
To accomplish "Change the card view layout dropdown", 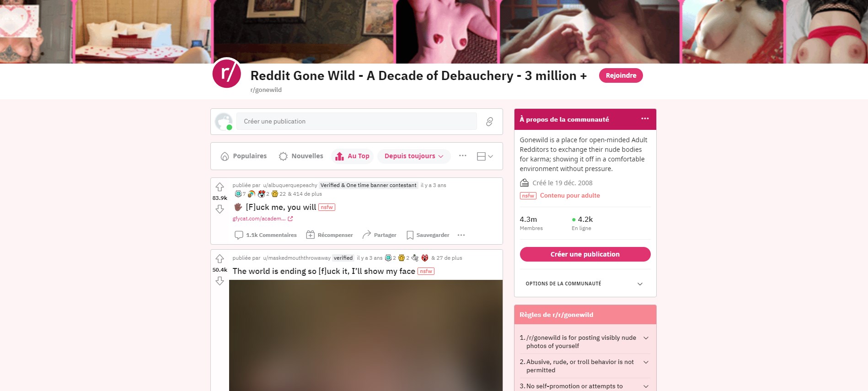I will [485, 156].
